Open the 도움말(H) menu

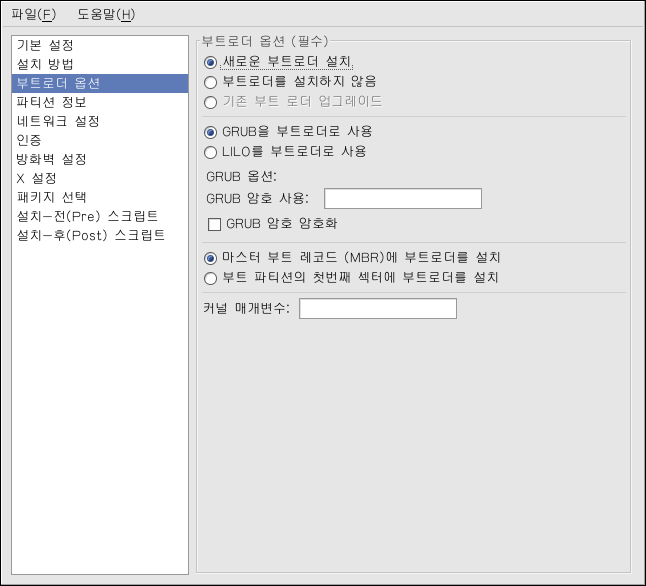105,14
